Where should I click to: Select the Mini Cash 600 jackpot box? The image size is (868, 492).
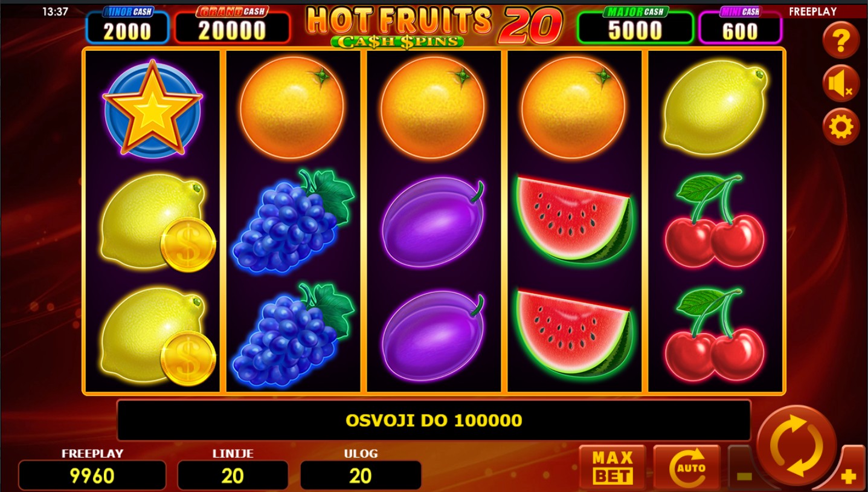pos(740,25)
